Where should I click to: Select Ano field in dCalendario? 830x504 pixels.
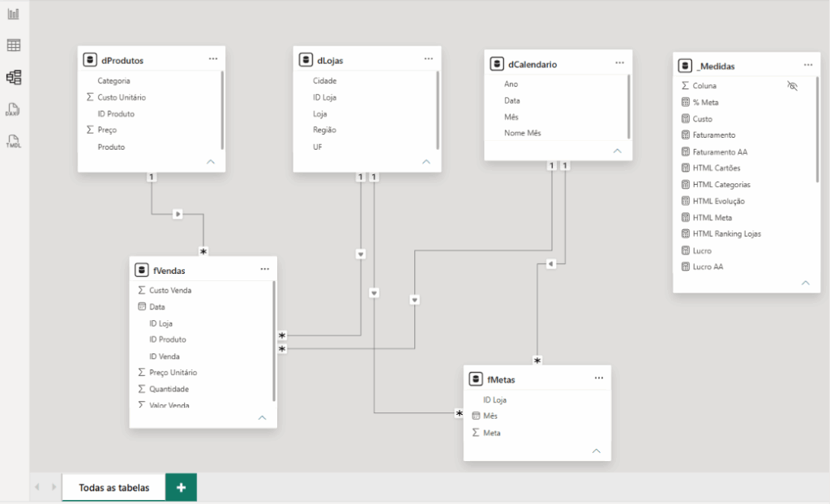(511, 83)
